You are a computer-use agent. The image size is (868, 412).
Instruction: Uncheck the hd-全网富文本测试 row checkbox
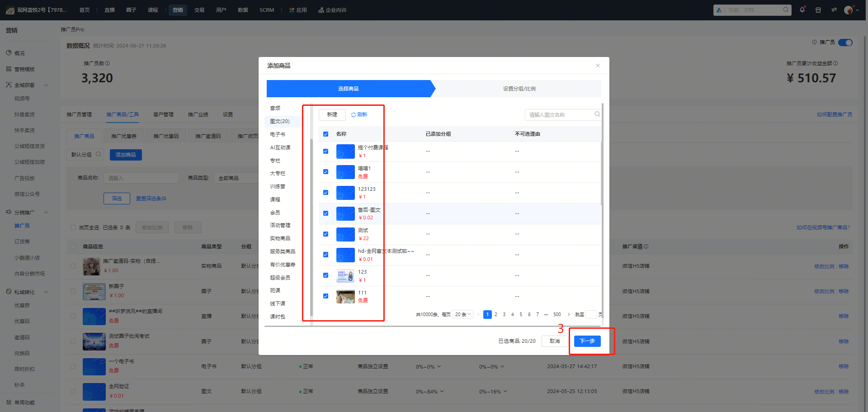325,255
